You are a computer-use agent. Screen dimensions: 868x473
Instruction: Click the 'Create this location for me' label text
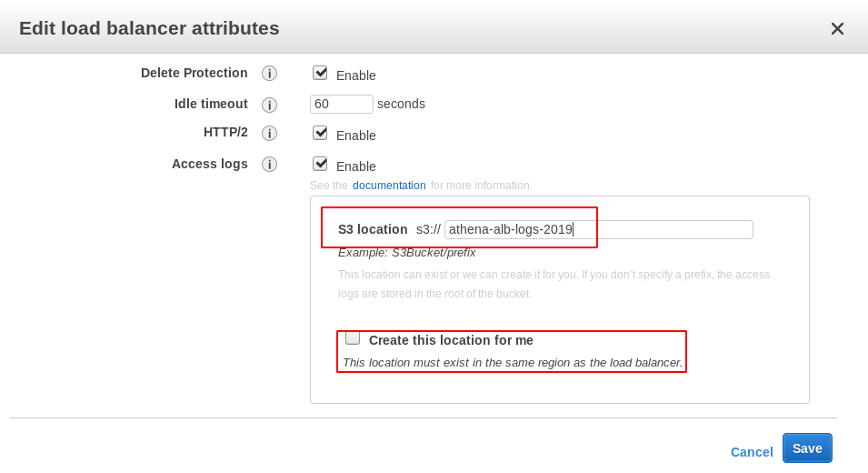point(451,340)
